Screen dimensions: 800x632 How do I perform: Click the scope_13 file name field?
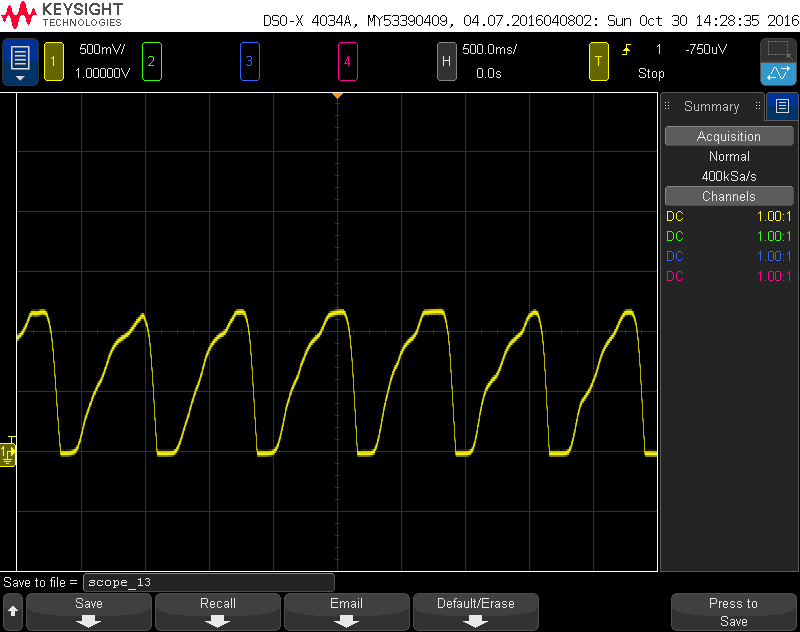(x=209, y=583)
